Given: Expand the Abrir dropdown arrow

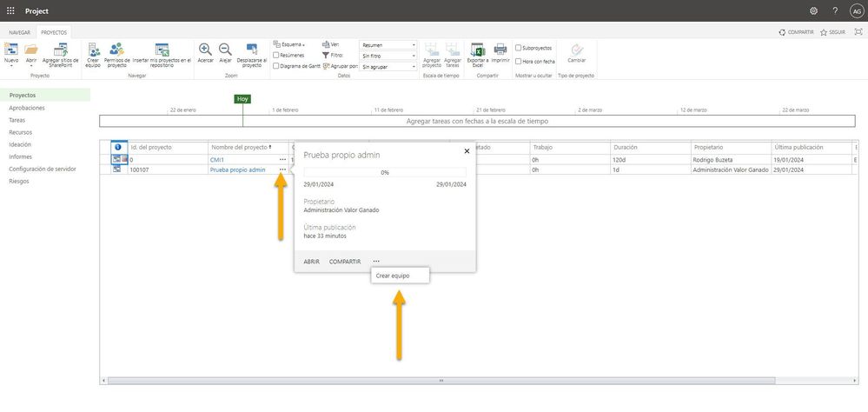Looking at the screenshot, I should point(31,66).
